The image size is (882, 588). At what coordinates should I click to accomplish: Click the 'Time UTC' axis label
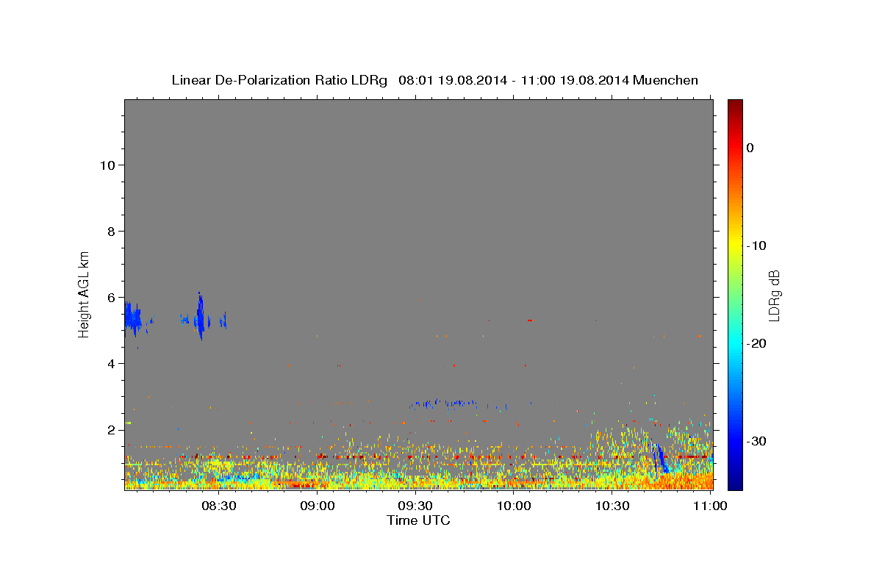418,520
